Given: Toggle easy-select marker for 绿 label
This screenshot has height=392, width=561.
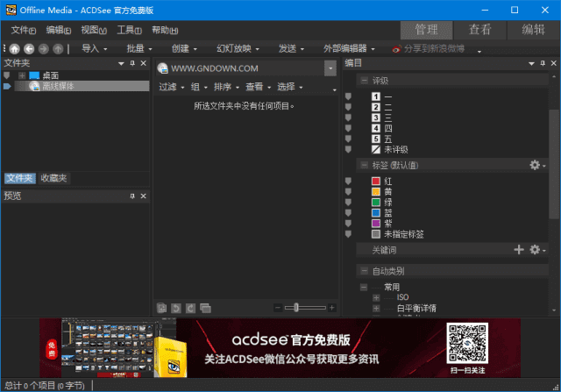Looking at the screenshot, I should [x=348, y=203].
